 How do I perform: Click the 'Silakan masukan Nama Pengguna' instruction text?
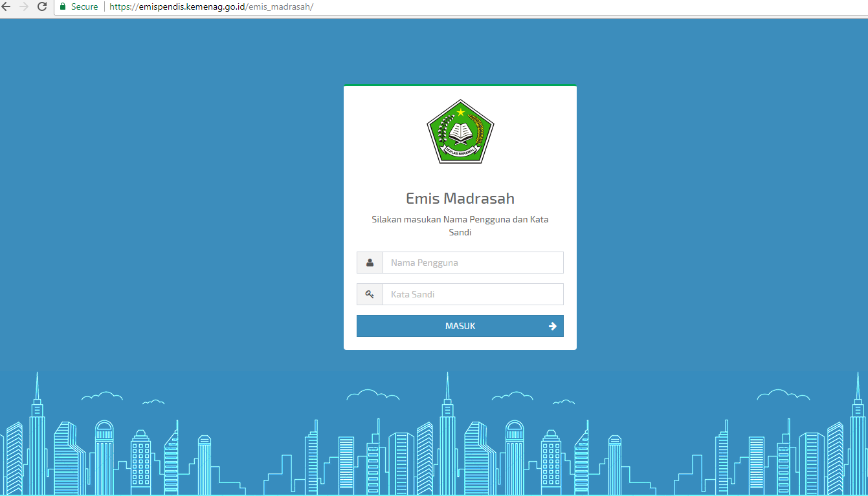pos(460,226)
